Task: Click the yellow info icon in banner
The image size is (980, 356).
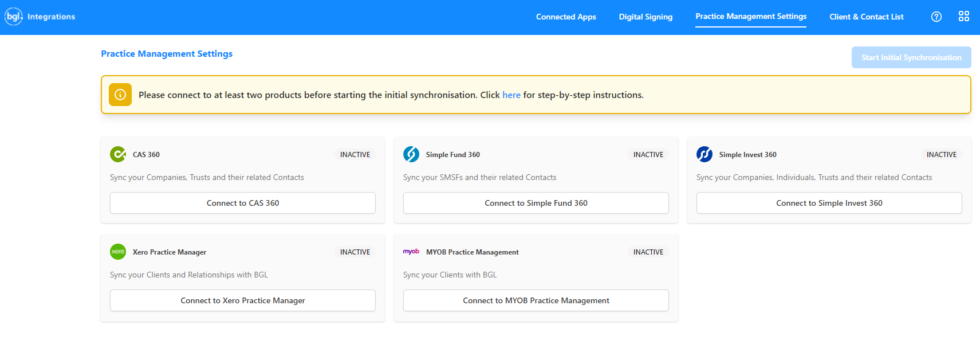Action: point(120,95)
